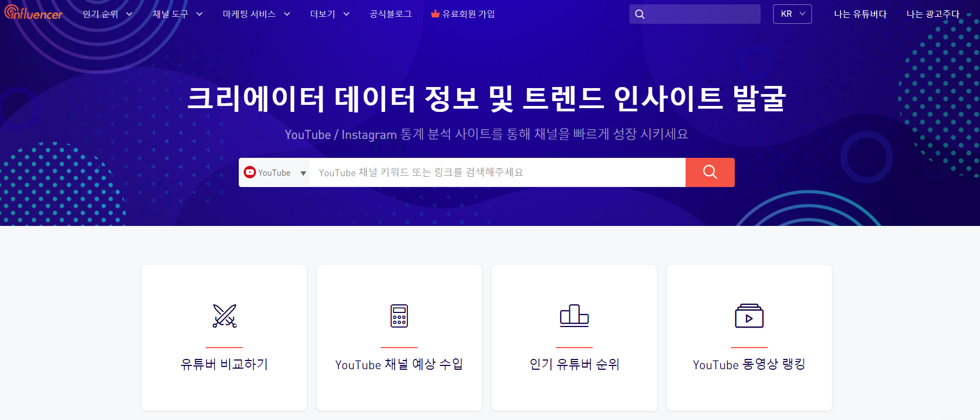Expand the 인기 순위 menu chevron

click(x=129, y=14)
